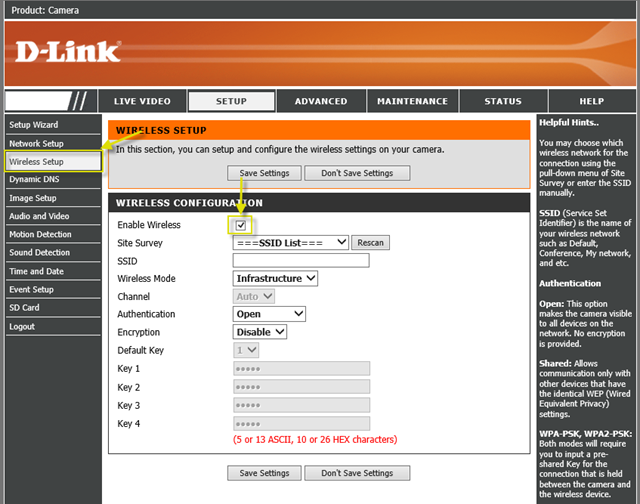
Task: Open the Advanced tab
Action: coord(321,101)
